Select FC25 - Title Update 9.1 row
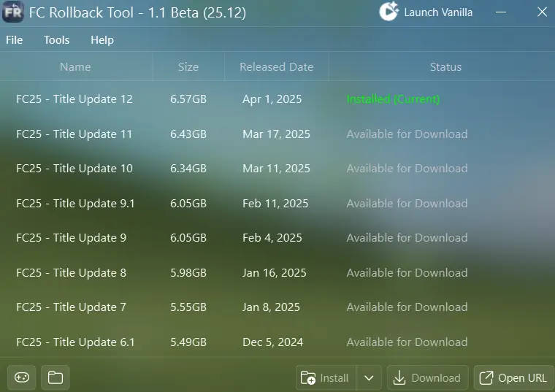 (x=277, y=204)
